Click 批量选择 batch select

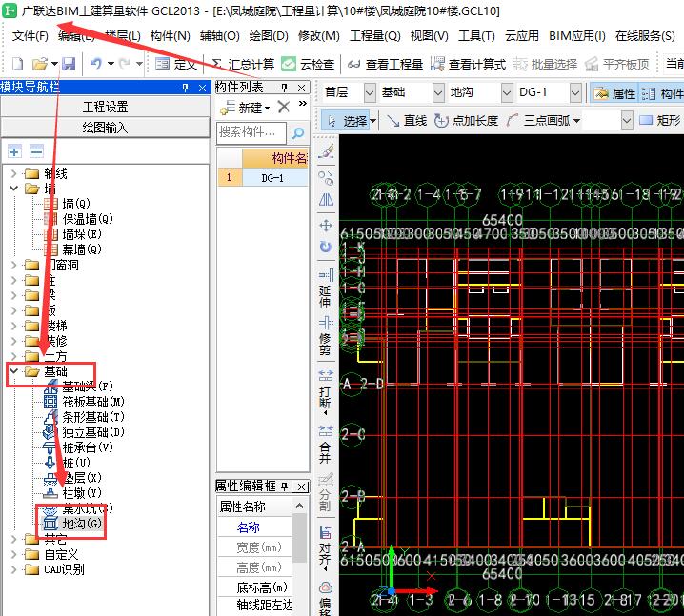pos(544,64)
